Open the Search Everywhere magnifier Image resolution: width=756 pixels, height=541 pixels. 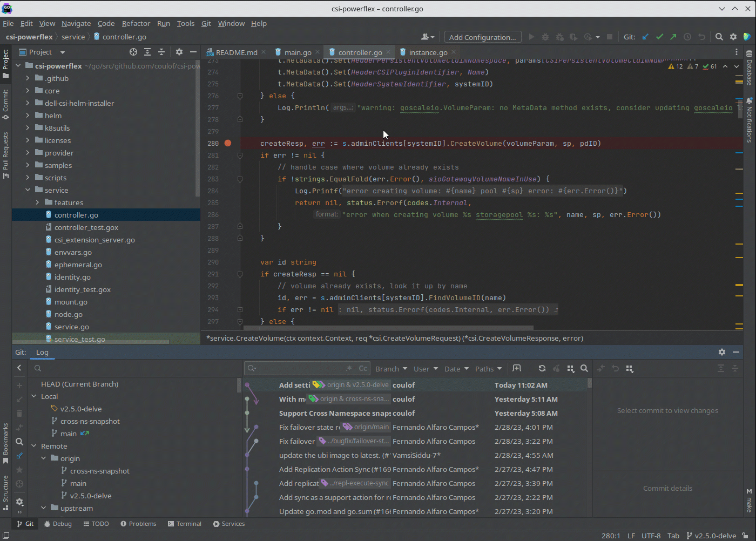pos(719,37)
